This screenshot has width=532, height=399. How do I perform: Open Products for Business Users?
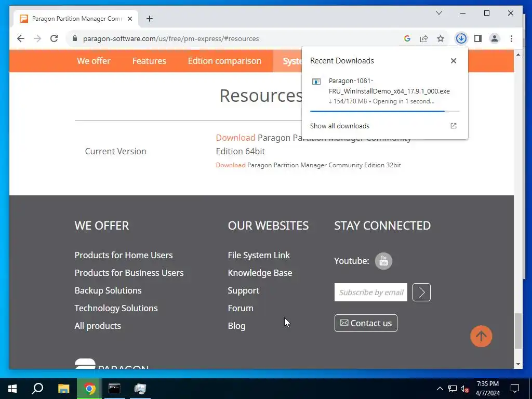point(129,273)
